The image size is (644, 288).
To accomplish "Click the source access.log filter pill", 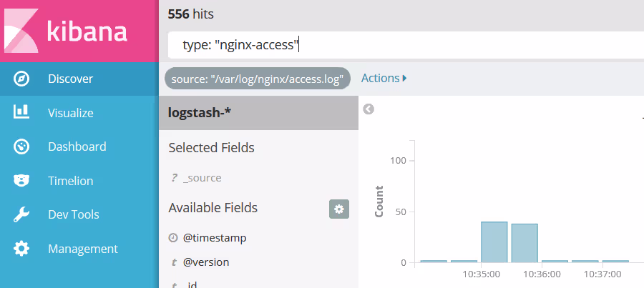I will tap(258, 79).
